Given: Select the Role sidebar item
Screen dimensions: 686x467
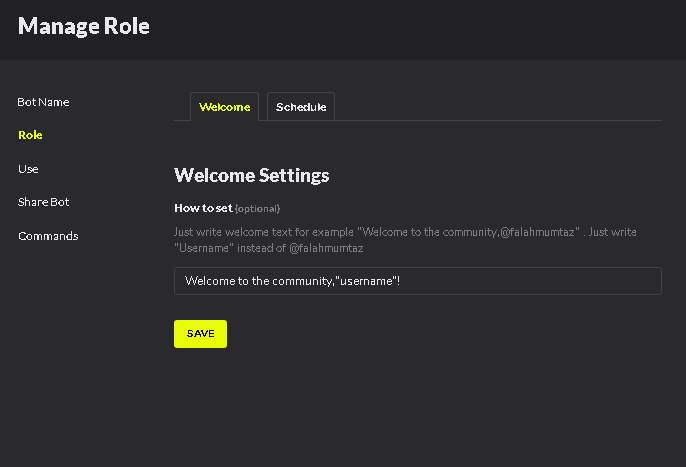Looking at the screenshot, I should click(x=30, y=135).
